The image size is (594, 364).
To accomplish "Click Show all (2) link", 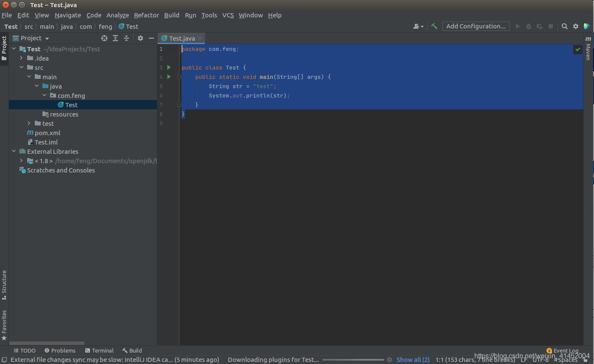I will point(413,359).
